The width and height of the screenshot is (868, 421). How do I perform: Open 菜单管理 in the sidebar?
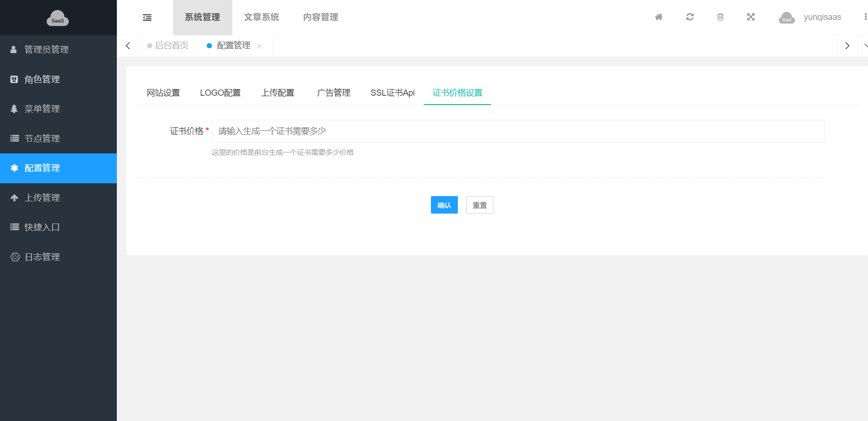[58, 109]
